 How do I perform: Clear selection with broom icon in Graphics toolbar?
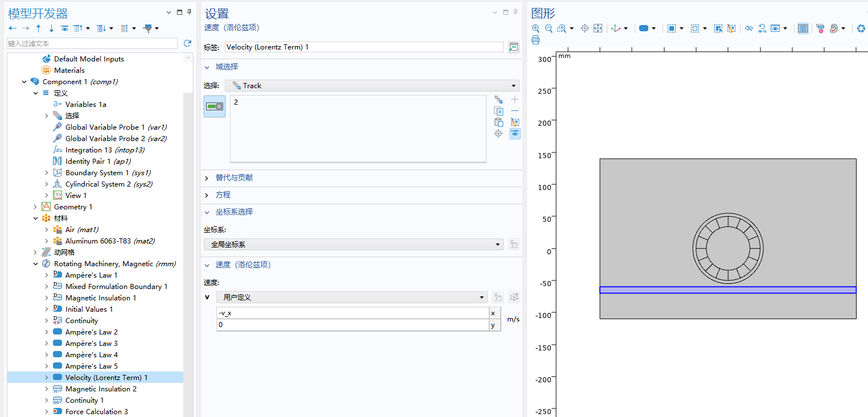731,28
